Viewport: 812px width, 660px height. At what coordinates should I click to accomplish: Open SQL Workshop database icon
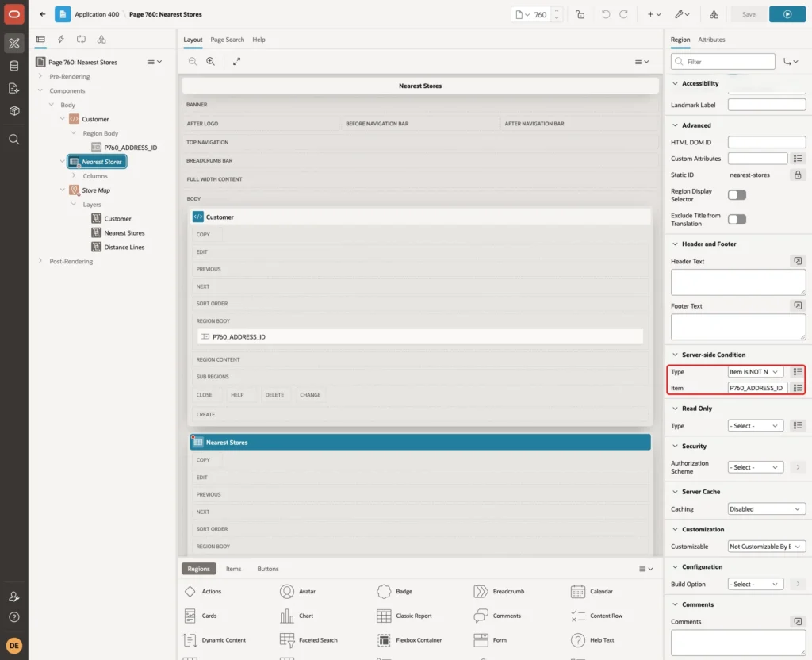coord(14,66)
